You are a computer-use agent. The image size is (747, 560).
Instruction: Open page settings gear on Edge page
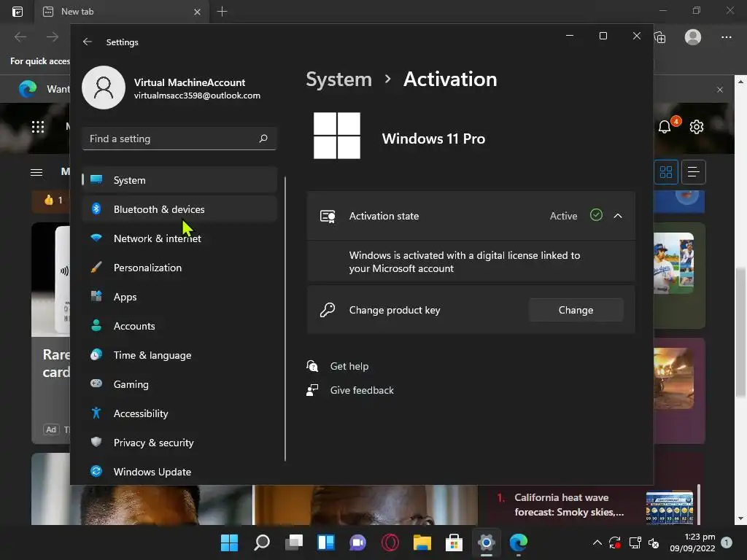point(697,127)
